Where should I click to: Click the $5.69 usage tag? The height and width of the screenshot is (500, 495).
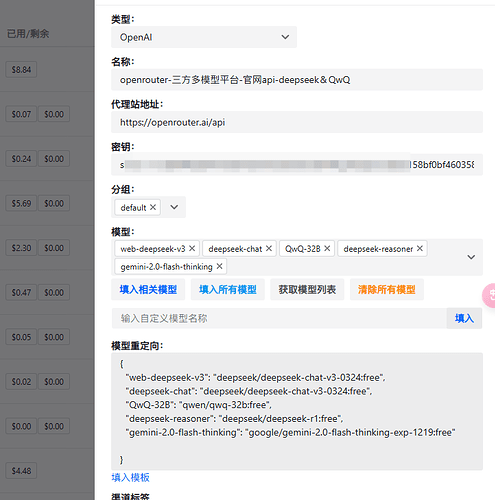(x=21, y=203)
